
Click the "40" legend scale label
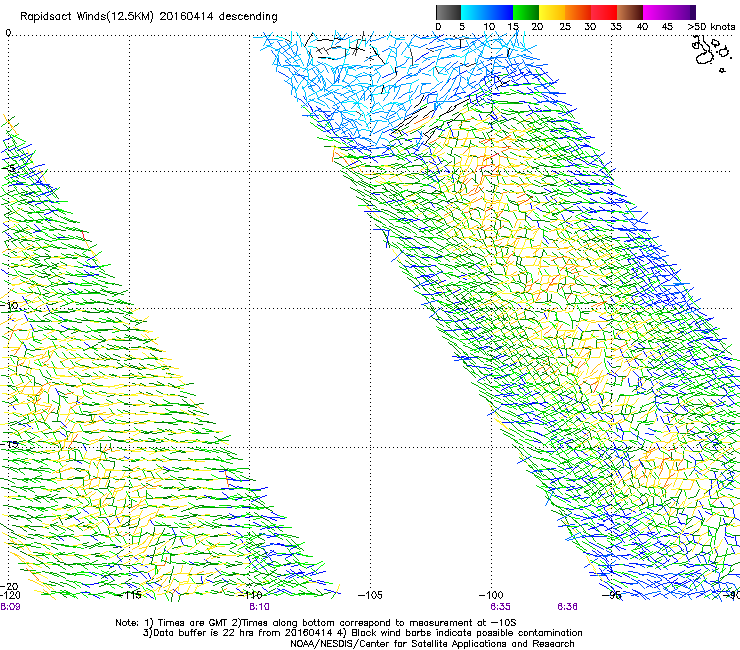[642, 26]
